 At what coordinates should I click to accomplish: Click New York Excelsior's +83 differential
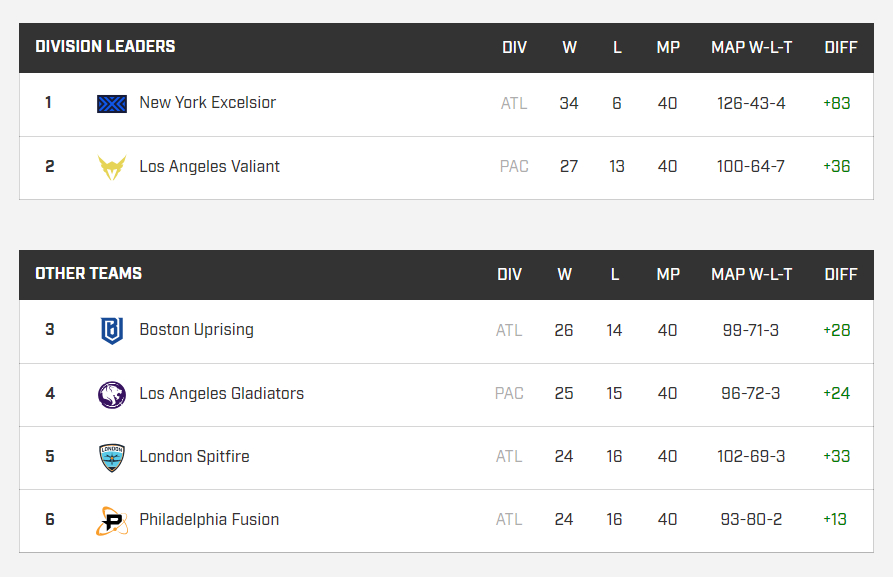coord(836,103)
